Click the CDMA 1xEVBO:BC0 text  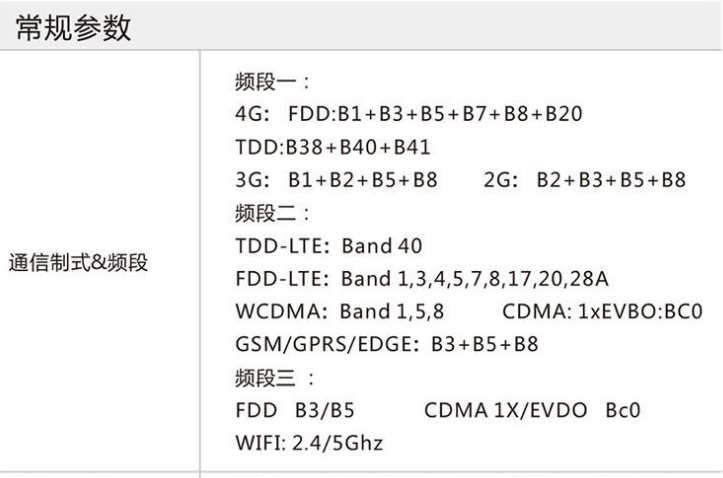tap(602, 312)
